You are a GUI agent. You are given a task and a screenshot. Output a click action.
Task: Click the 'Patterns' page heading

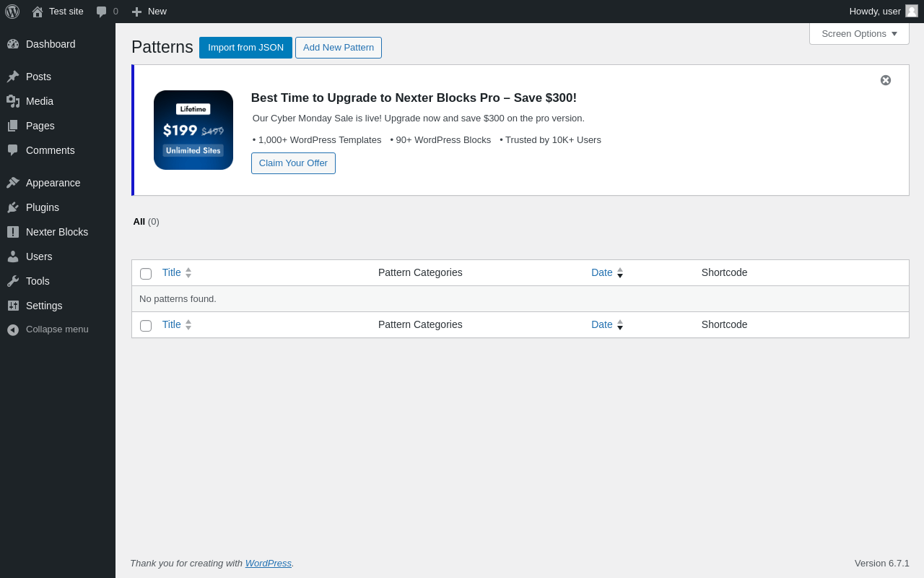(162, 47)
